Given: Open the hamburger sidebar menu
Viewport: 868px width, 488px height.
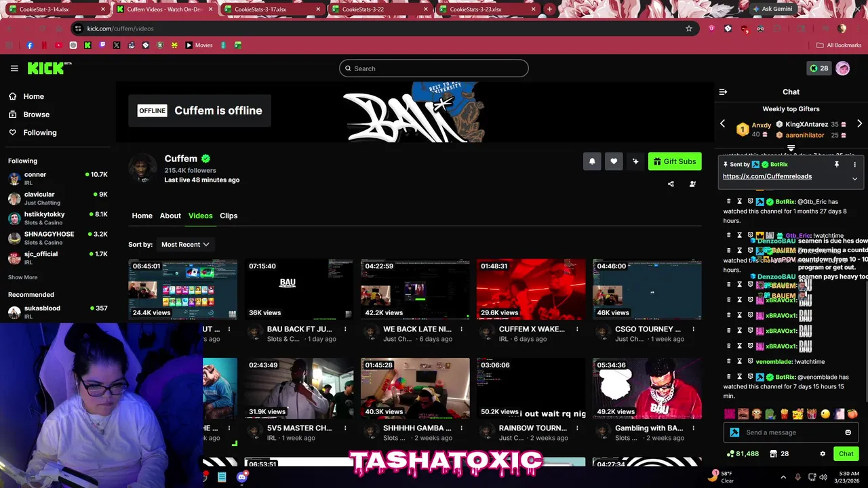Looking at the screenshot, I should [14, 68].
